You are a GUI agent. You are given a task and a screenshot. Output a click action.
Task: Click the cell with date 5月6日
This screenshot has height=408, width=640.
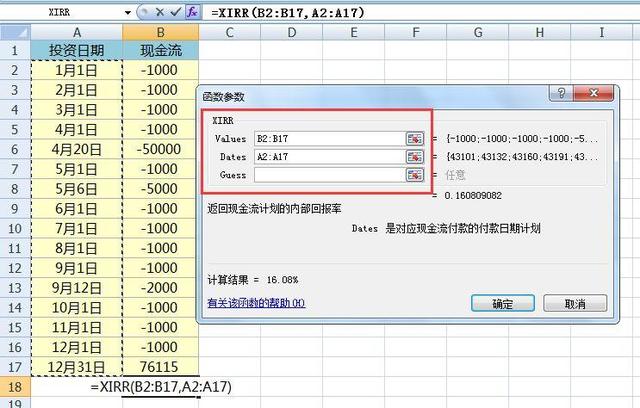click(76, 189)
